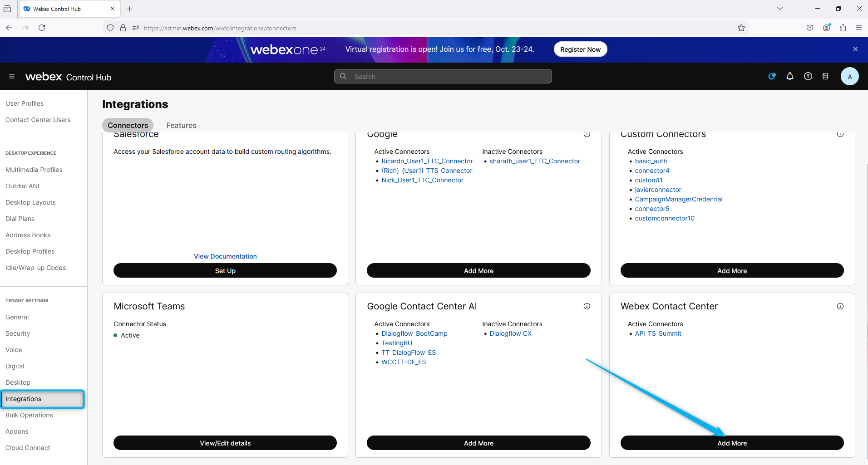Viewport: 868px width, 465px height.
Task: Open the Firefox application menu
Action: click(x=859, y=28)
